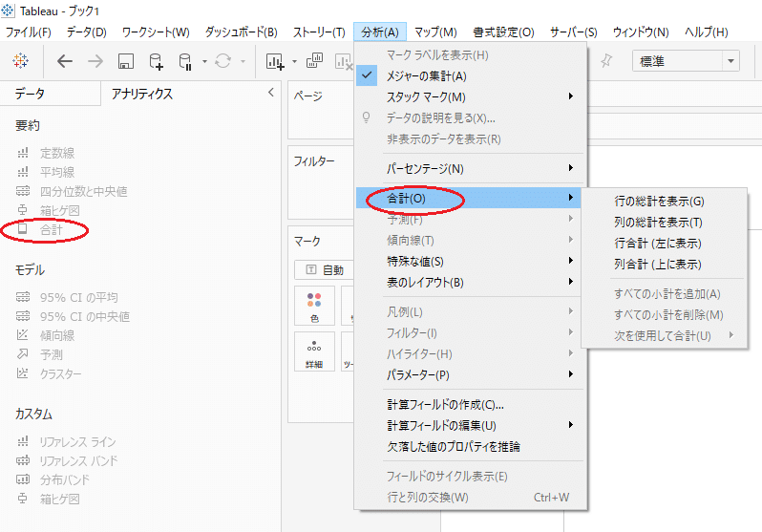
Task: Open the pause updates dropdown arrow
Action: [x=204, y=62]
